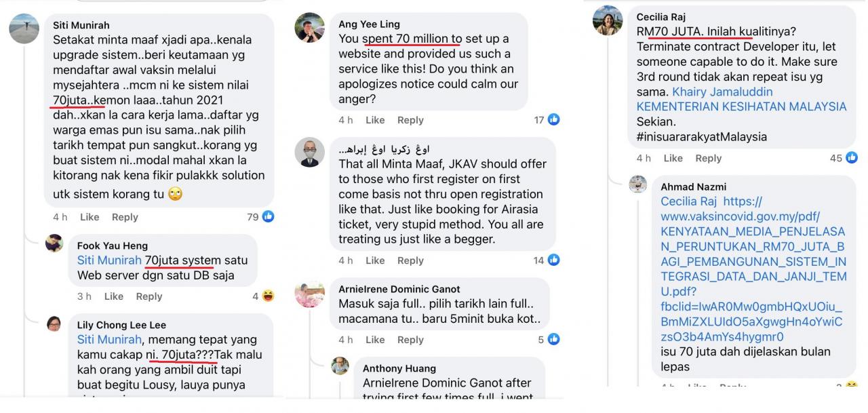868x413 pixels.
Task: Like Cecilia Raj's comment
Action: coord(673,158)
